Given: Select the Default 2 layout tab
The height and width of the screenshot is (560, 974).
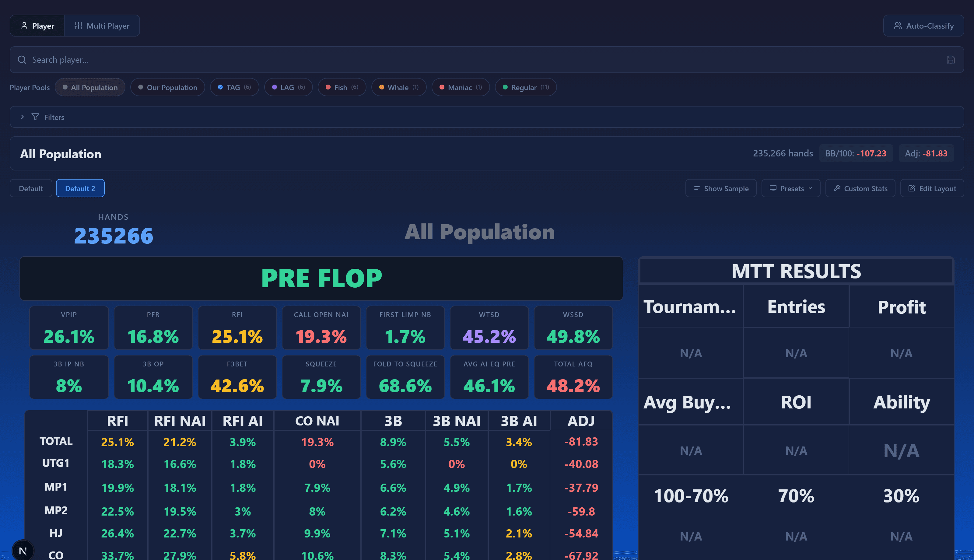Looking at the screenshot, I should tap(80, 188).
